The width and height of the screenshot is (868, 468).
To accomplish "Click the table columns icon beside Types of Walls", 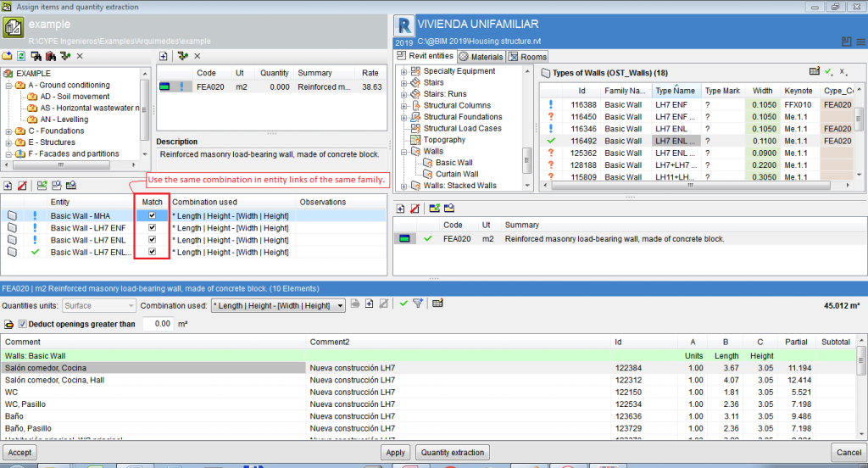I will click(815, 71).
